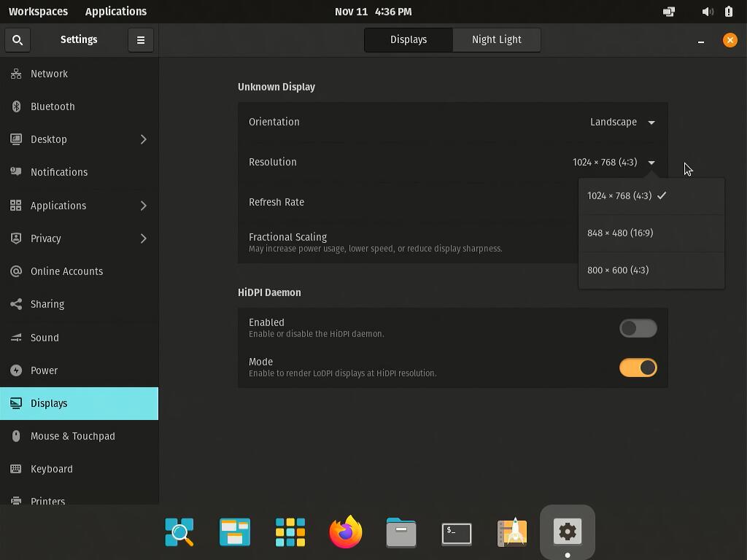Expand the Applications submenu chevron
Viewport: 747px width, 560px height.
(x=144, y=205)
